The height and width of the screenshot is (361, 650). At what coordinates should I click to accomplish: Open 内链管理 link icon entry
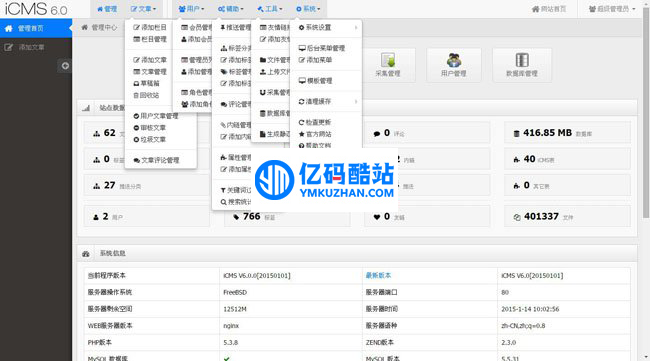point(235,125)
